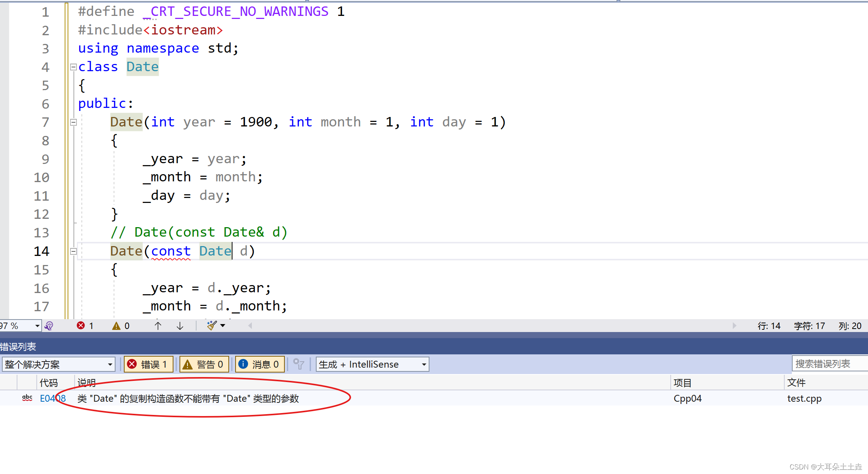Viewport: 868px width, 474px height.
Task: Open the code cleanup dropdown arrow
Action: click(x=223, y=326)
